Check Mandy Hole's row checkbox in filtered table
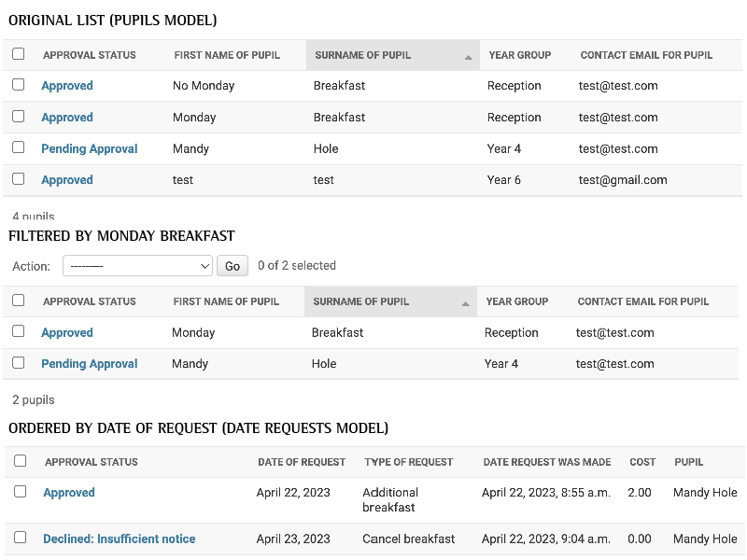 click(18, 364)
